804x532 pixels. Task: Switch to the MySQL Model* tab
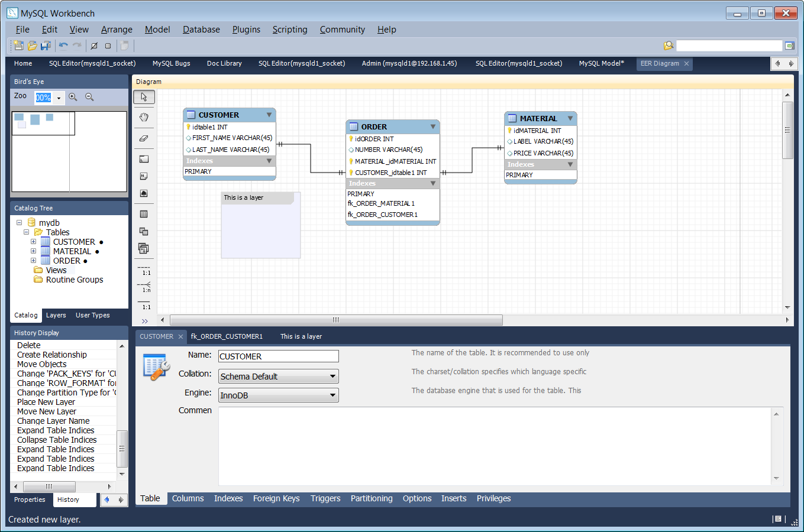(601, 63)
